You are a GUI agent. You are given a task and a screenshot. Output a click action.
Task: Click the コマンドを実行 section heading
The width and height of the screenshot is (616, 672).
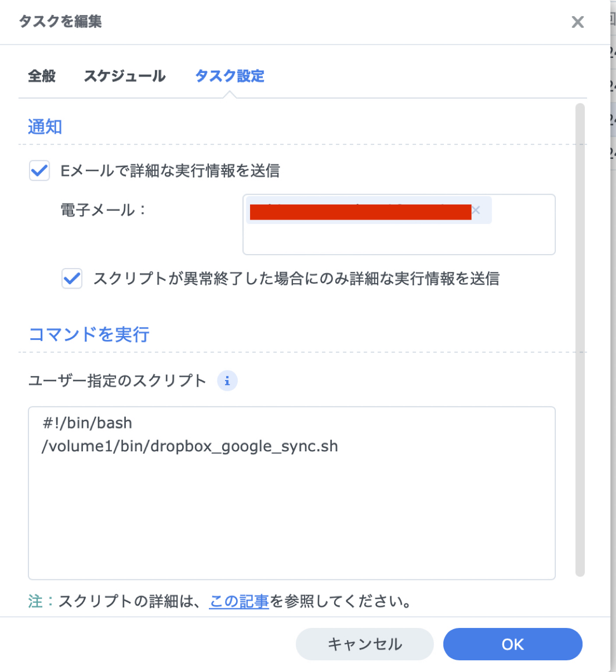(x=89, y=334)
